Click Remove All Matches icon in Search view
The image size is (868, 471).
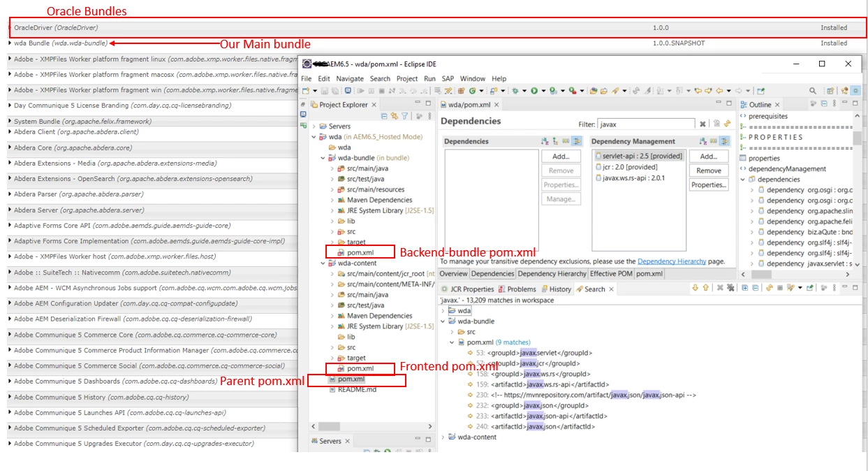click(x=730, y=288)
